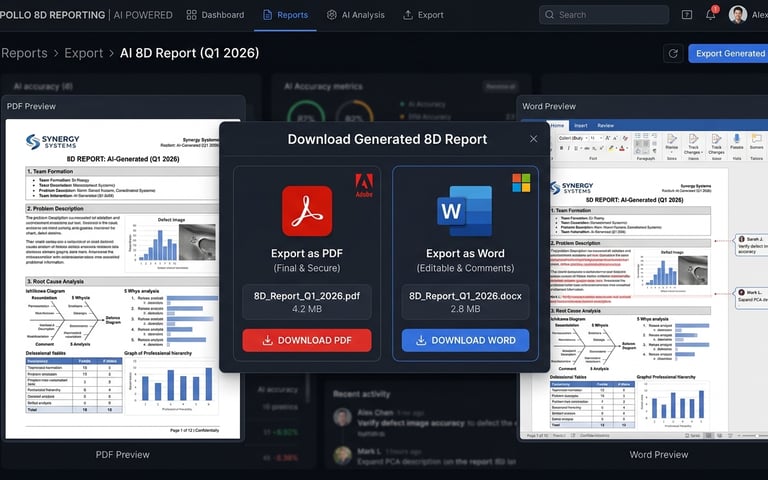Click the AI Analysis gear icon
This screenshot has height=480, width=768.
[332, 15]
